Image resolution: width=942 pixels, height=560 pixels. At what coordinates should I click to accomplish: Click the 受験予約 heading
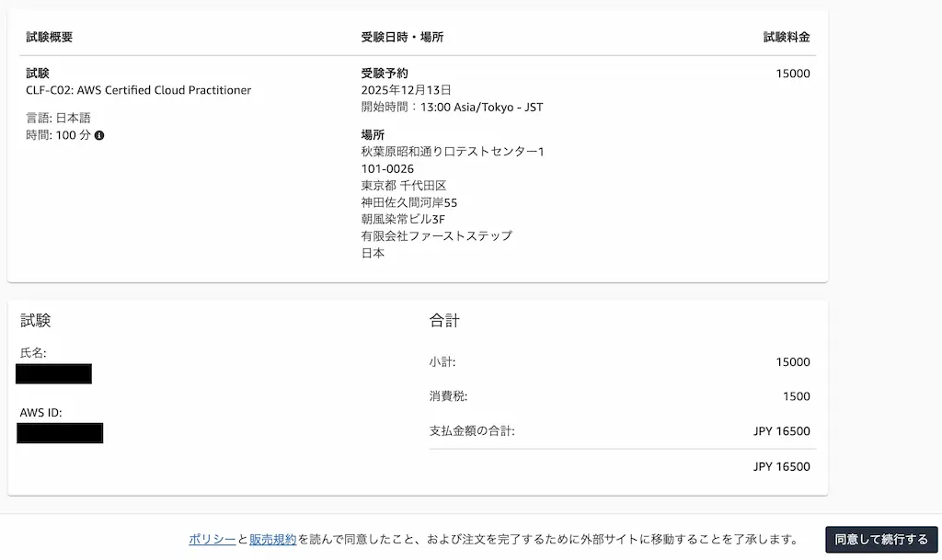385,74
